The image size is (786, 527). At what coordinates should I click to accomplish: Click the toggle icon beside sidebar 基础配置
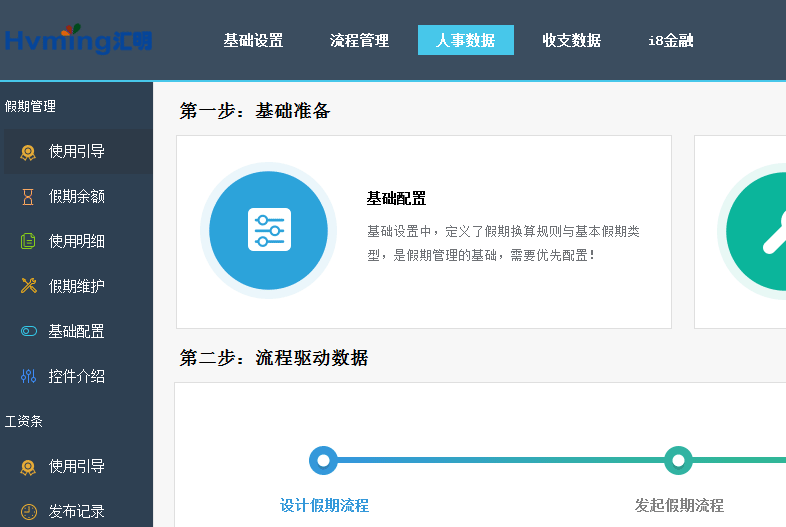click(29, 331)
